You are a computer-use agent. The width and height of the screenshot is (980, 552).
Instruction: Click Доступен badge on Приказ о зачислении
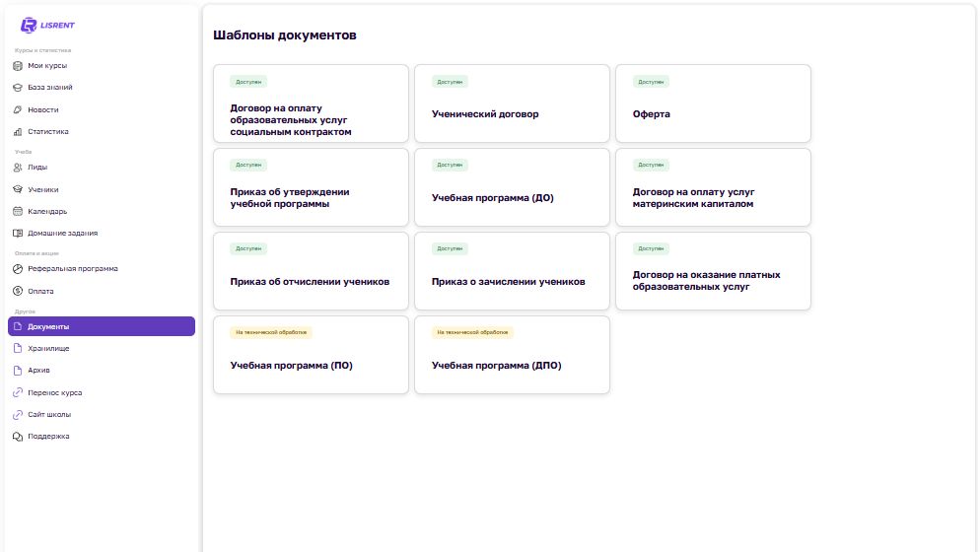(x=450, y=248)
